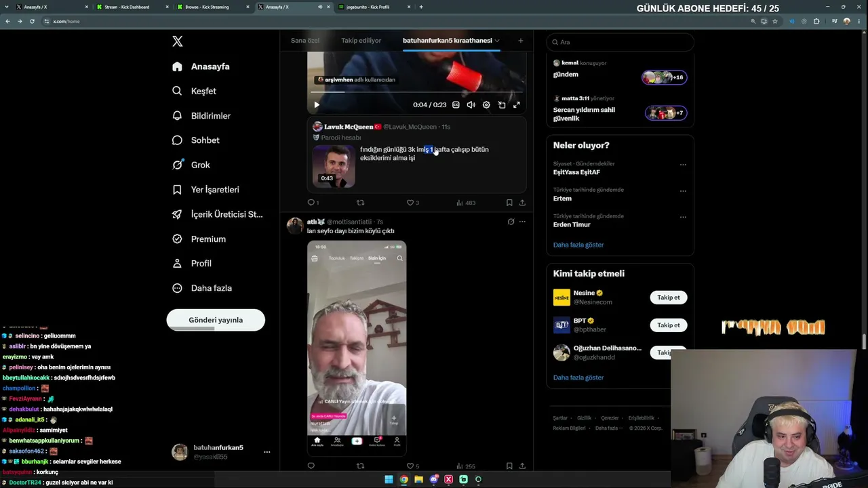Screen dimensions: 868x488
Task: Repost the post with 483 views
Action: click(x=360, y=203)
